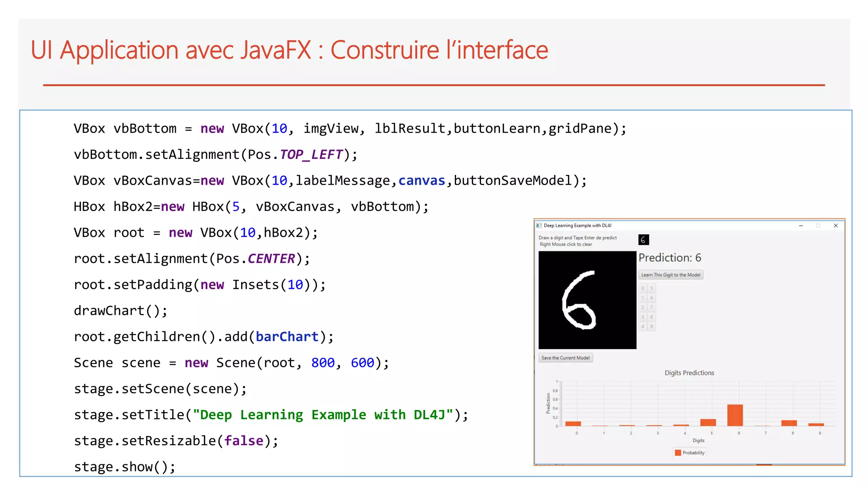Click the 'Probability' legend text
This screenshot has width=868, height=488.
(693, 453)
